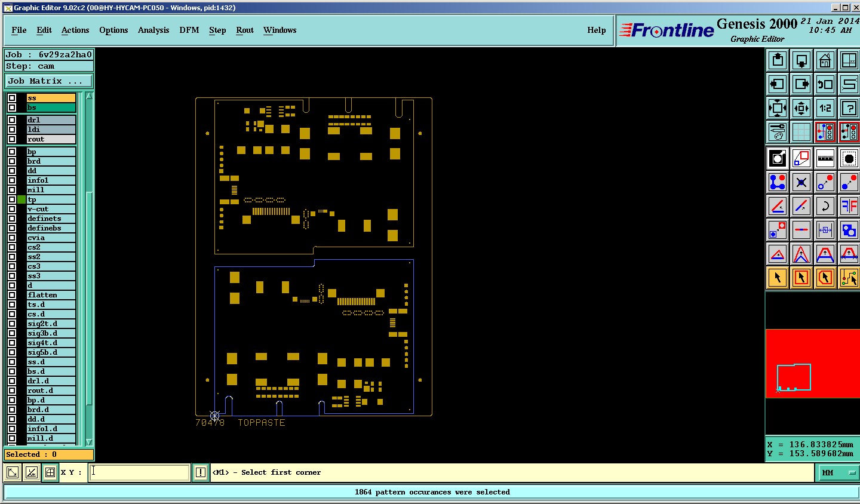
Task: Click the green tp layer color swatch
Action: click(21, 199)
